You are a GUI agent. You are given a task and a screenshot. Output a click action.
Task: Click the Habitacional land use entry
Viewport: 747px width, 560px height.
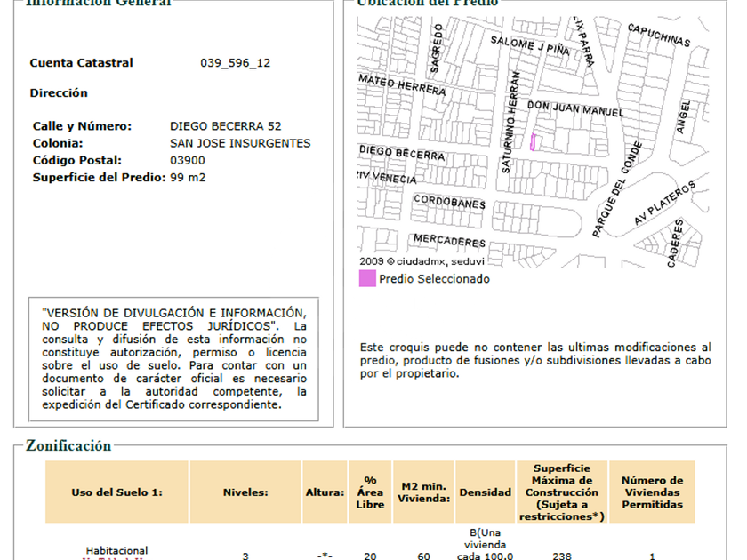pos(116,551)
